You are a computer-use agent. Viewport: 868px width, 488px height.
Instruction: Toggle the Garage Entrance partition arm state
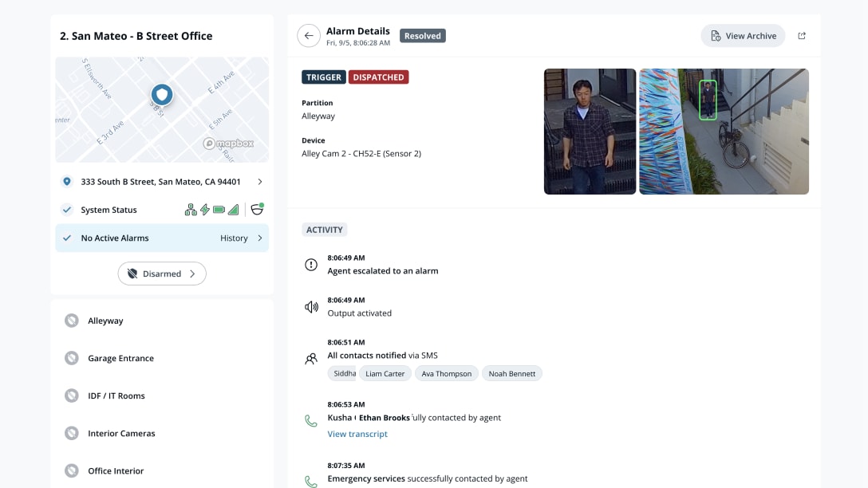tap(72, 358)
